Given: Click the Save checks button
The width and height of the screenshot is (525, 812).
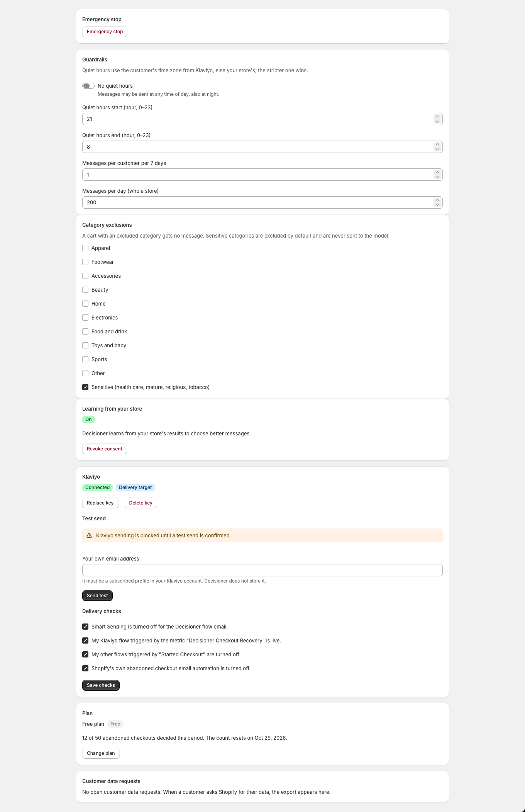Looking at the screenshot, I should [x=101, y=685].
